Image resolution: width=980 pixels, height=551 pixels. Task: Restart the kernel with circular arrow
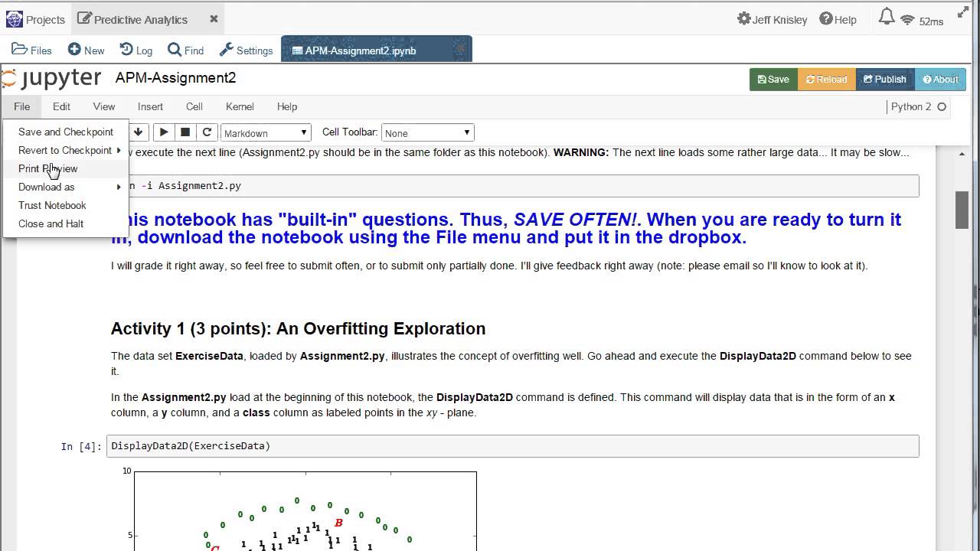[207, 132]
